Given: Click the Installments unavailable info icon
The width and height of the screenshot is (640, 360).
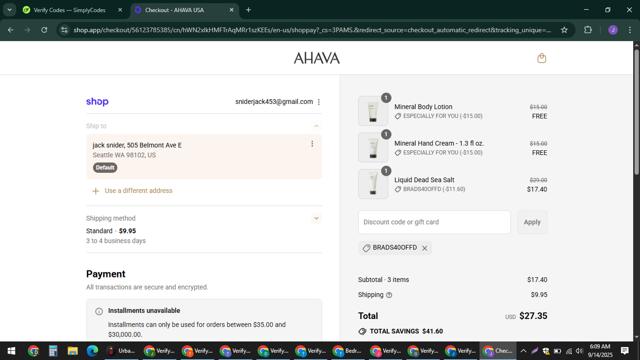Looking at the screenshot, I should [99, 311].
